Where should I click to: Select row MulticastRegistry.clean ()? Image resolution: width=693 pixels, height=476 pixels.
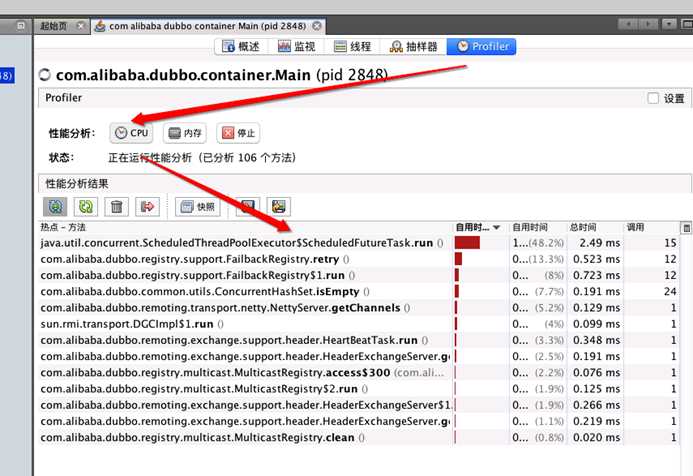(x=358, y=438)
